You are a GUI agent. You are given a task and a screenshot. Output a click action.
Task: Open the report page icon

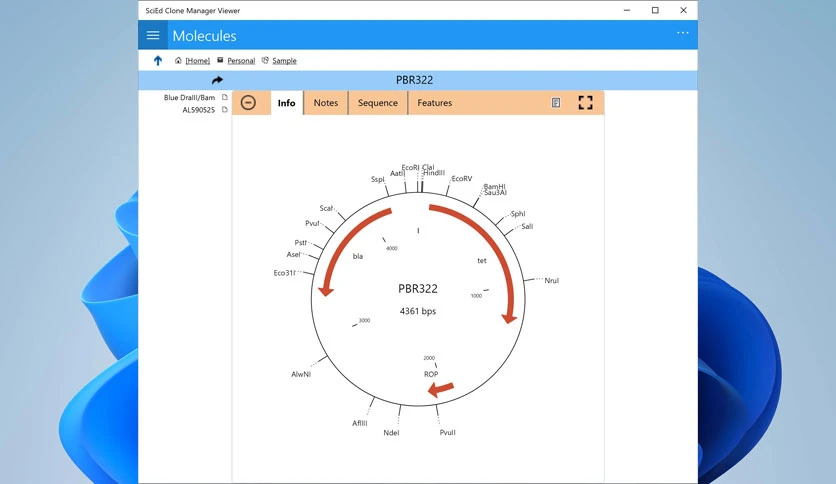coord(556,102)
